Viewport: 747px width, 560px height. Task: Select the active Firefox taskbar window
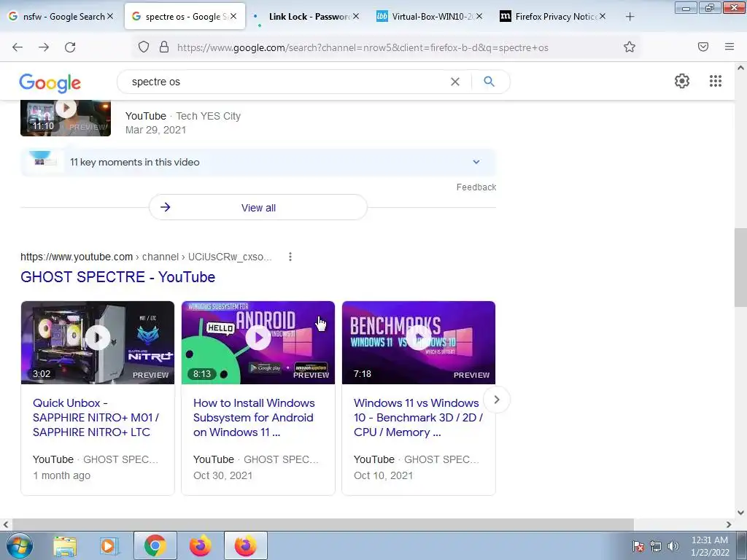point(245,545)
